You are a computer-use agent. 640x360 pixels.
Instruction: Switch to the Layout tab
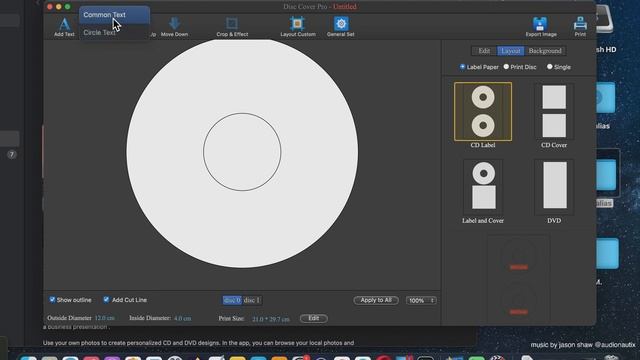click(x=510, y=51)
